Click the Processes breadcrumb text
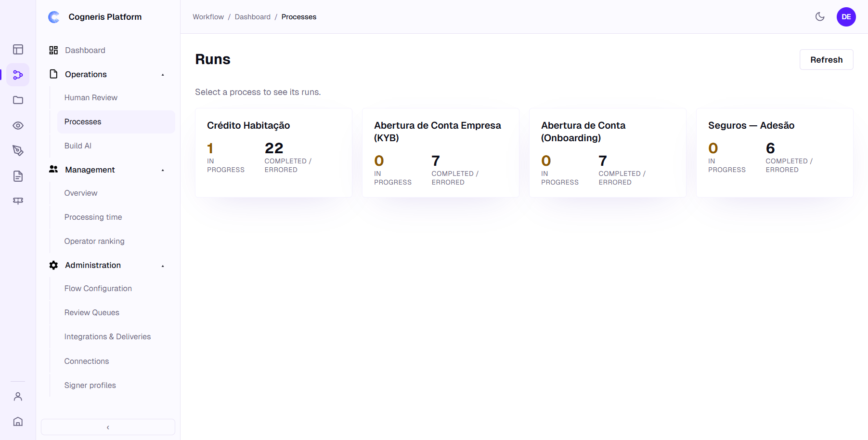The image size is (868, 440). click(298, 17)
